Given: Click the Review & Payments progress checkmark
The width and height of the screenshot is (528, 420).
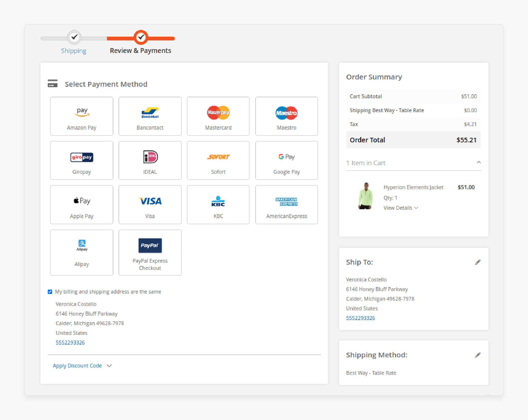Looking at the screenshot, I should tap(141, 37).
